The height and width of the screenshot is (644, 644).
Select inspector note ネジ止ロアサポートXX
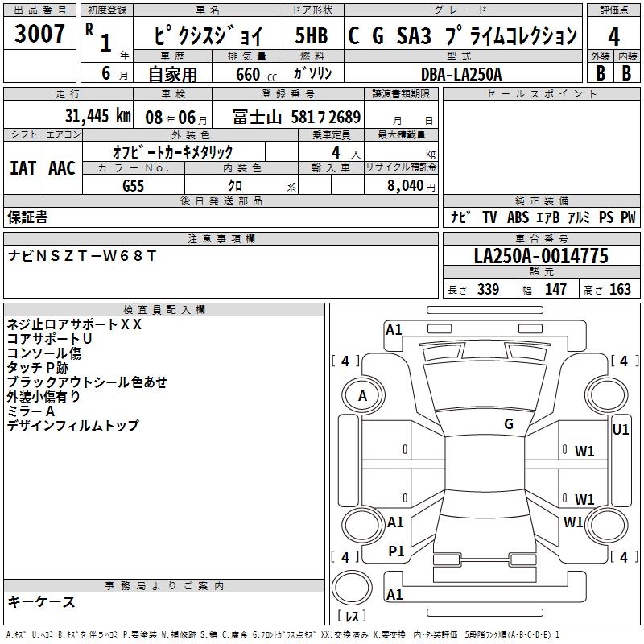pyautogui.click(x=74, y=324)
